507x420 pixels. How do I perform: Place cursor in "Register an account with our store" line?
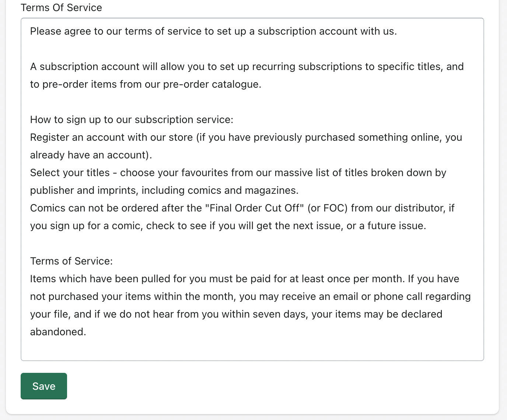click(x=246, y=137)
